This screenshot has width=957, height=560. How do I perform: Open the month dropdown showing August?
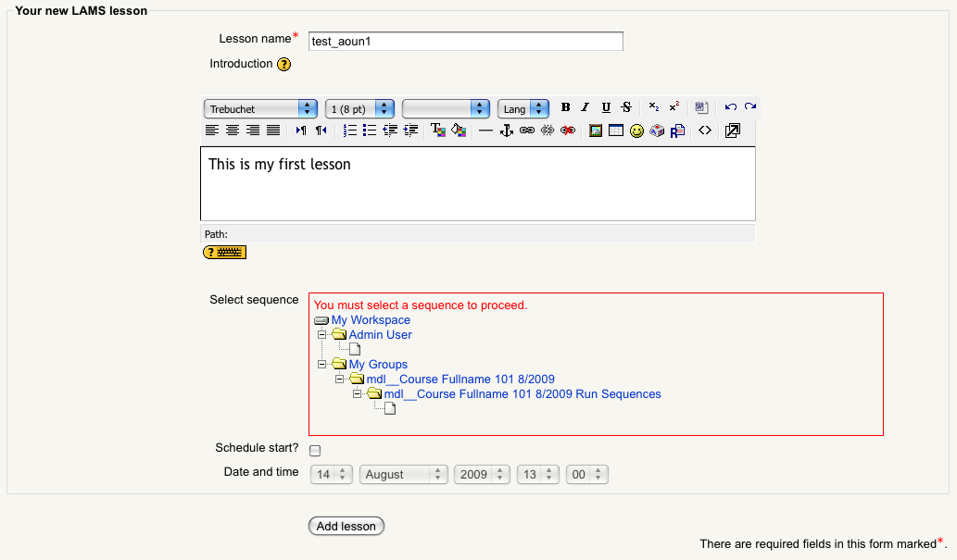tap(403, 475)
